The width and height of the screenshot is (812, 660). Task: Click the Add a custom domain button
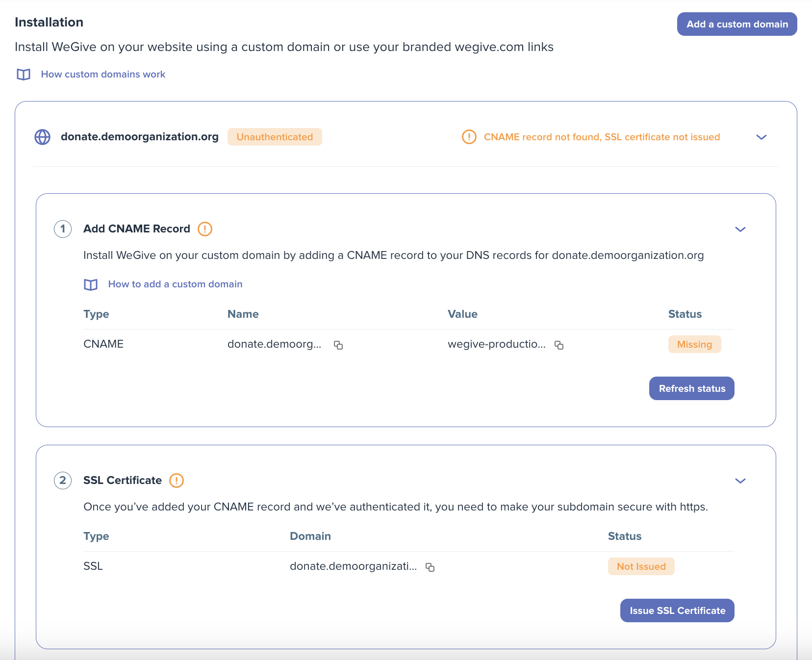[x=737, y=24]
